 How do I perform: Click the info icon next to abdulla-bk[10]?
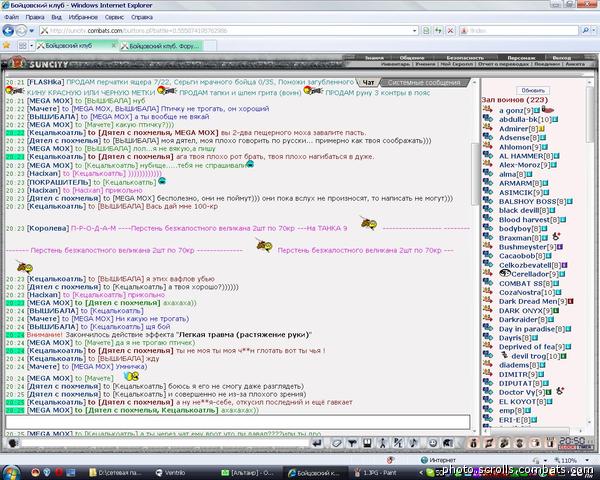click(555, 120)
